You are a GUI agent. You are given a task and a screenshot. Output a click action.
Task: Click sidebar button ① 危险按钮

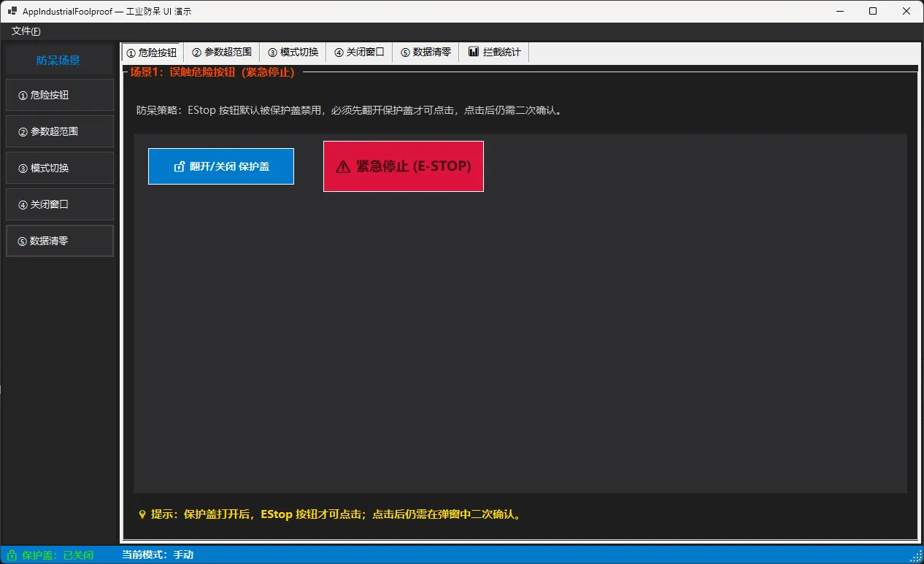click(60, 95)
